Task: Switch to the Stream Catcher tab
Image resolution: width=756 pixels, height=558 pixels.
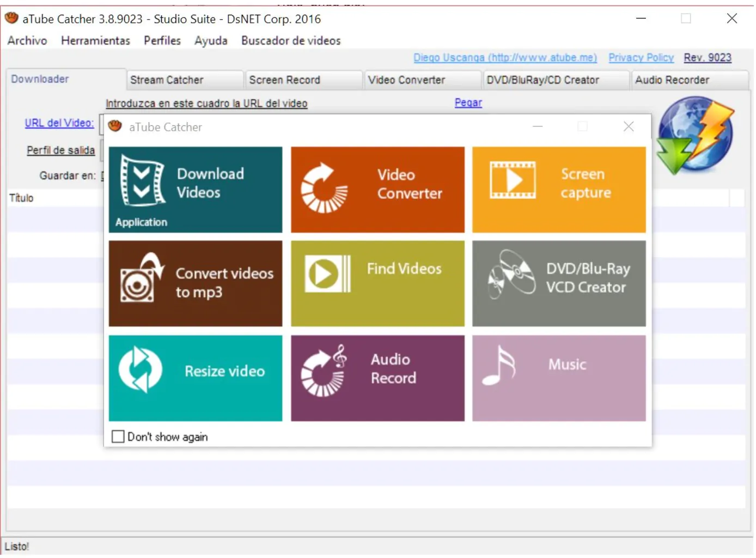Action: pyautogui.click(x=167, y=80)
